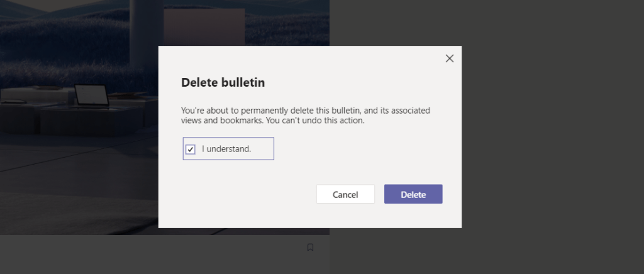The image size is (644, 274).
Task: Click the permanent deletion warning message text
Action: [305, 115]
